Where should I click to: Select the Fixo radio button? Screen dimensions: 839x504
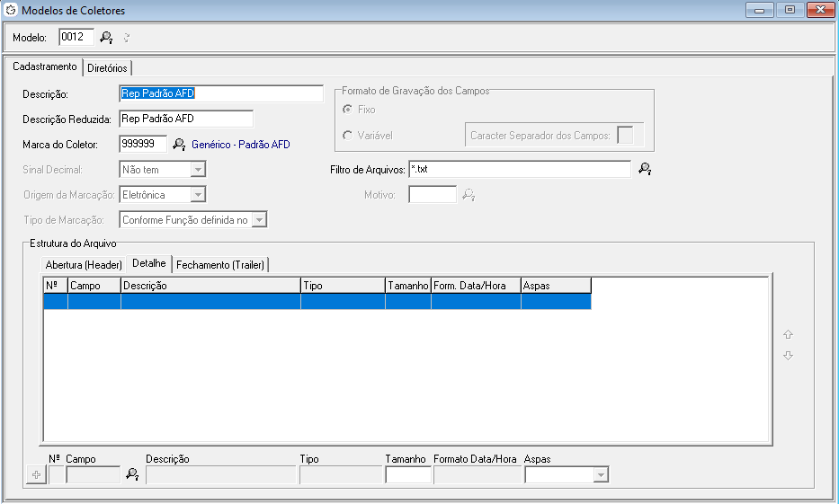[x=347, y=110]
